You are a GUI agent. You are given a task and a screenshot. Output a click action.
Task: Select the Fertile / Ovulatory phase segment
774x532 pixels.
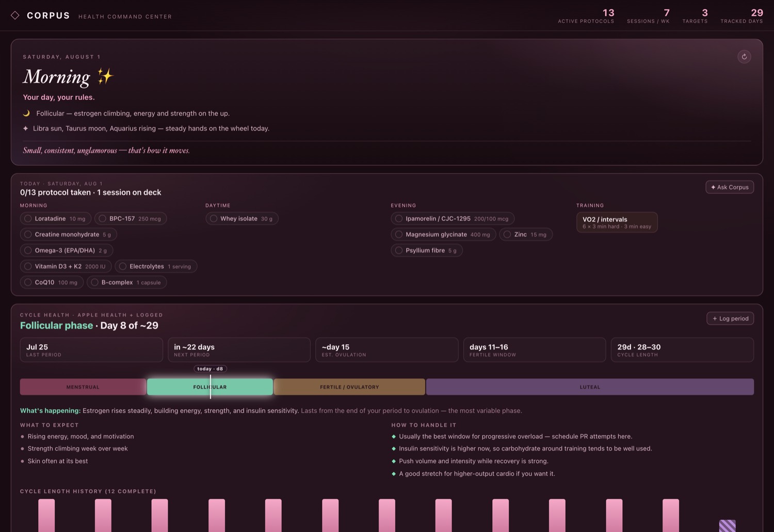pyautogui.click(x=349, y=387)
